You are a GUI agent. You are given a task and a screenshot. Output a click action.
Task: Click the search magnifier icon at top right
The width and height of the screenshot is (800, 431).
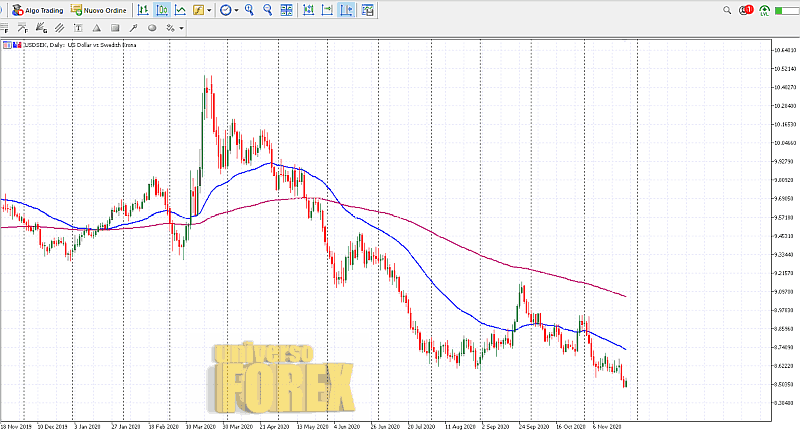(x=727, y=10)
